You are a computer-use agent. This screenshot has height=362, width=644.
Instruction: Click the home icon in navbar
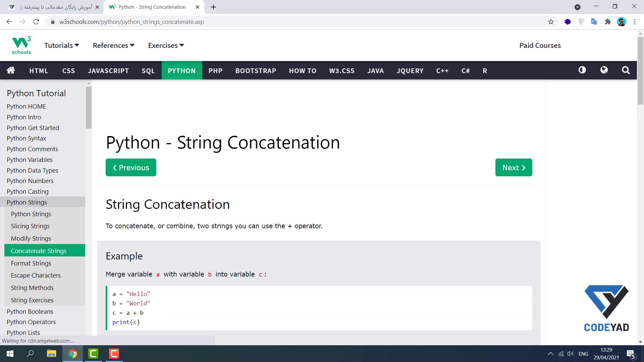(11, 70)
